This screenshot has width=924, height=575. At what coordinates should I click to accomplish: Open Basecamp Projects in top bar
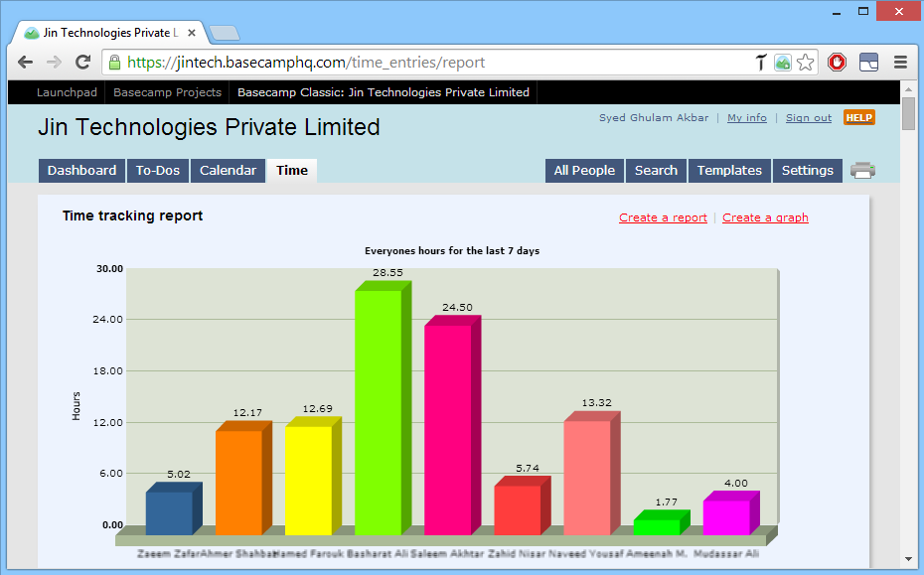pyautogui.click(x=167, y=92)
